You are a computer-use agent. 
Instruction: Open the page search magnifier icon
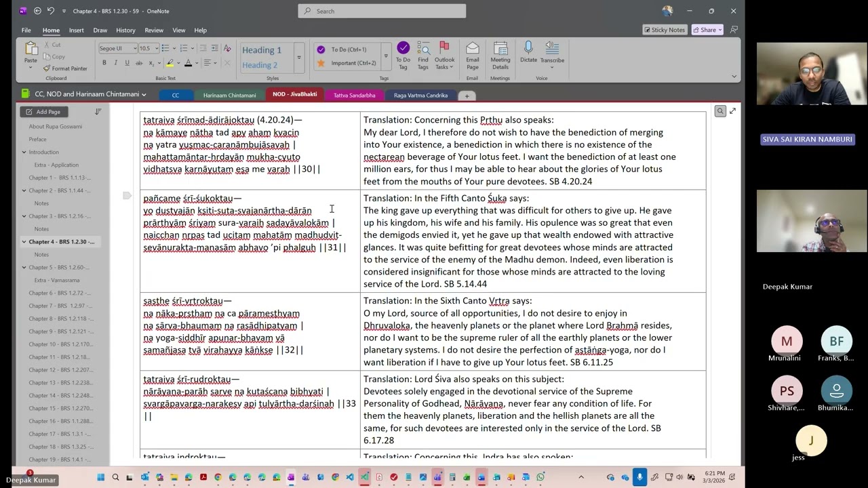pos(720,111)
